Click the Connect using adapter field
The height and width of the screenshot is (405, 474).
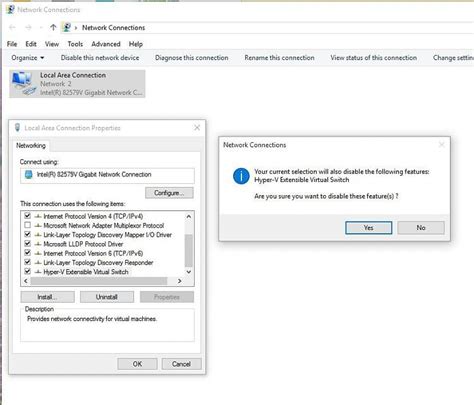107,175
